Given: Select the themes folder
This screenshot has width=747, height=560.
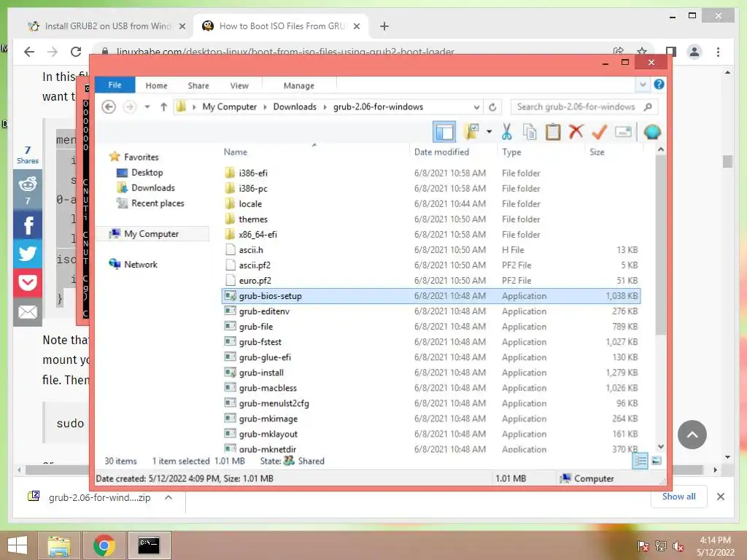Looking at the screenshot, I should point(253,219).
